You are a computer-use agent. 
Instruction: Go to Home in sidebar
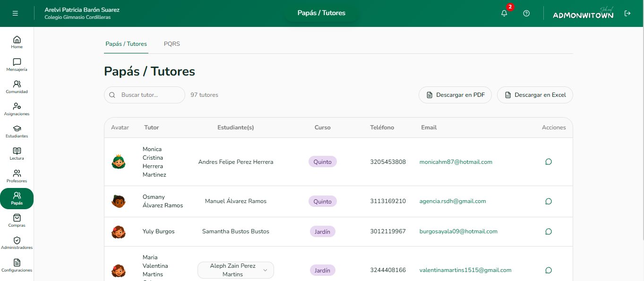coord(17,42)
